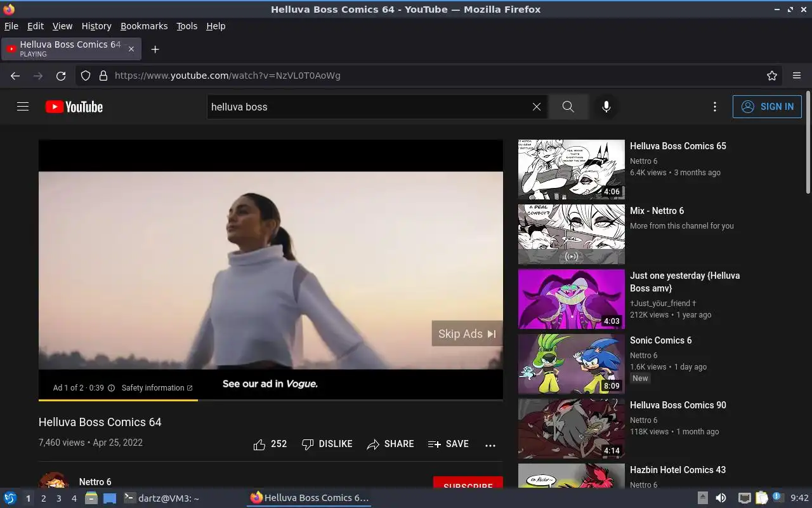Open Sonic Comics 6 video title
Viewport: 812px width, 508px height.
(x=660, y=340)
